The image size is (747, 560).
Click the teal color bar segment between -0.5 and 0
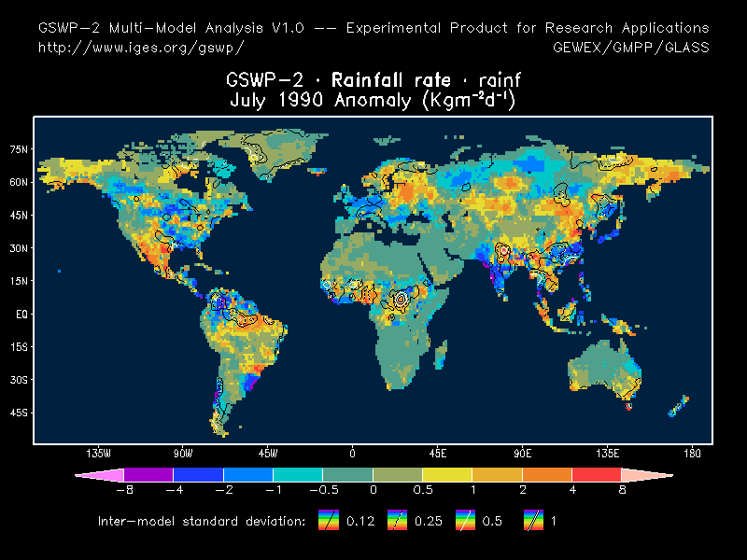coord(347,475)
